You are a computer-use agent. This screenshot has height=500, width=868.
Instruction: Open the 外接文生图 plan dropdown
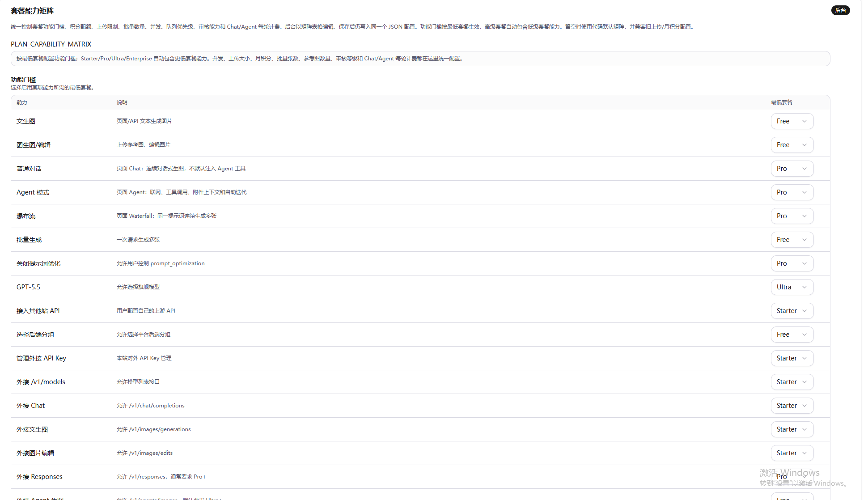coord(792,429)
